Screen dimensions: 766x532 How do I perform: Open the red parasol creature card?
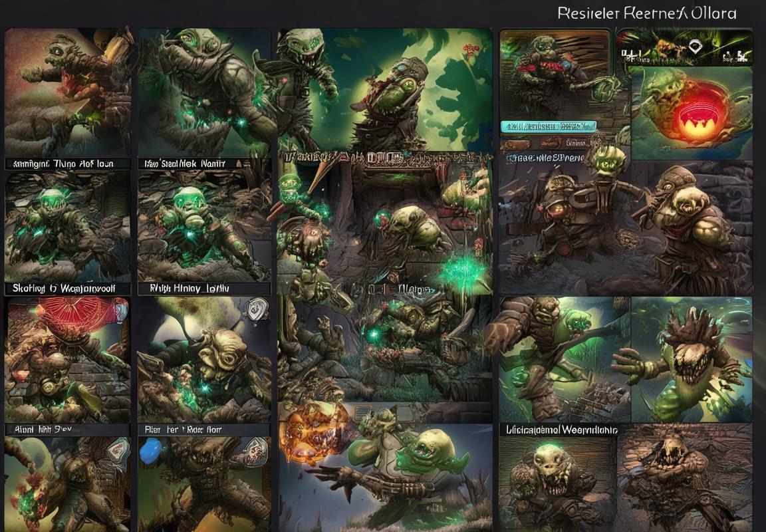coord(67,360)
